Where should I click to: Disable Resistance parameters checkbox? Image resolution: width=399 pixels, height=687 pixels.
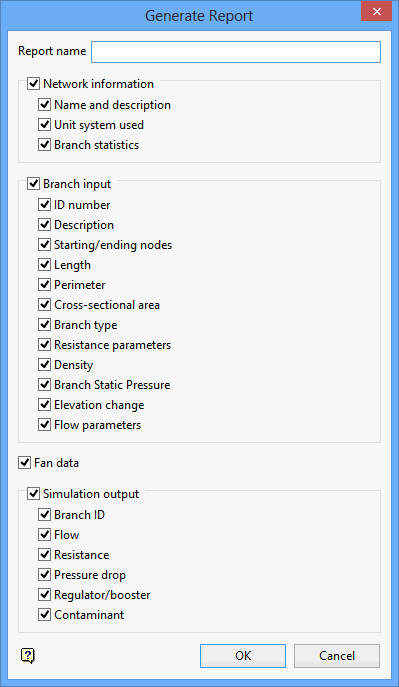coord(44,345)
